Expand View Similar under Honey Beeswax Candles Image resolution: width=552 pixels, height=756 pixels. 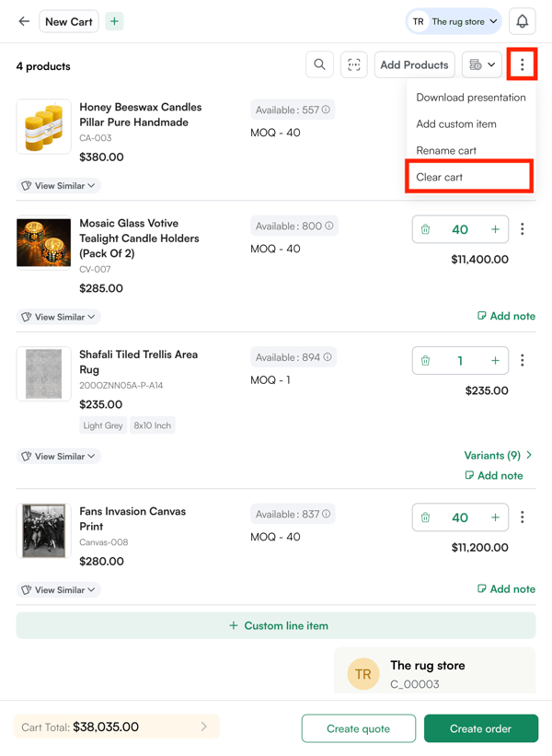59,186
